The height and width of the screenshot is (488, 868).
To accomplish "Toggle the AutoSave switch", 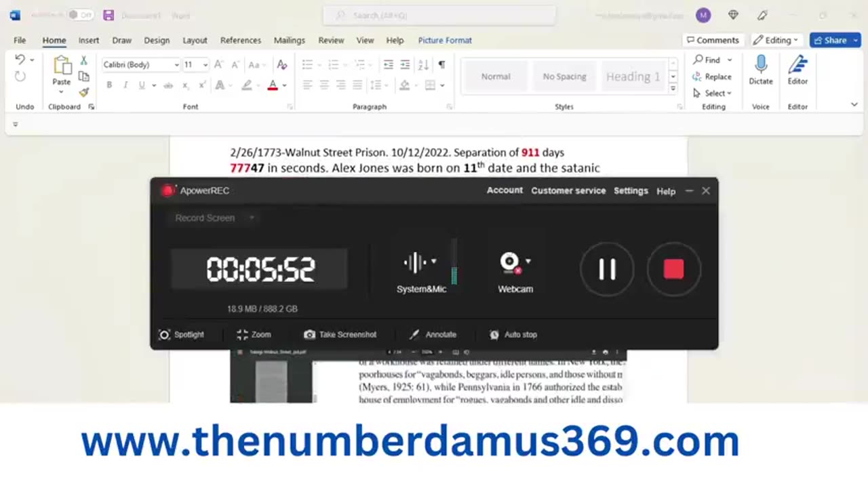I will click(x=81, y=15).
